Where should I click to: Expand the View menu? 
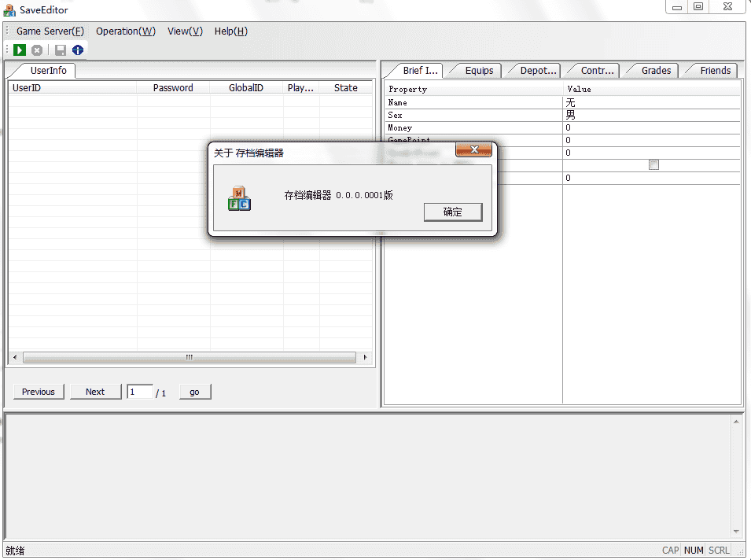pos(185,31)
